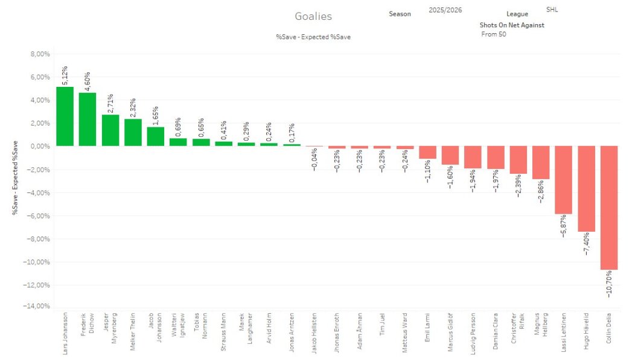Open the League SHL filter dropdown
The image size is (644, 362).
pyautogui.click(x=552, y=10)
